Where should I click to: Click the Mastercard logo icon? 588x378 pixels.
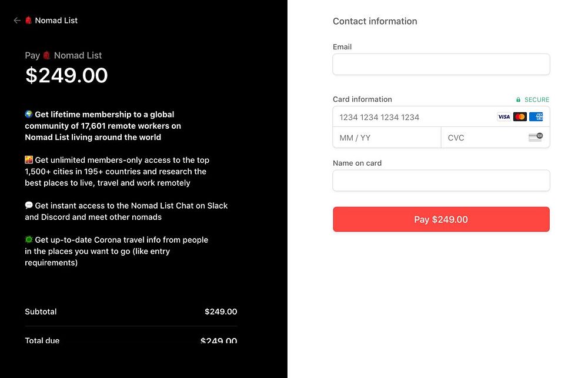[x=520, y=117]
